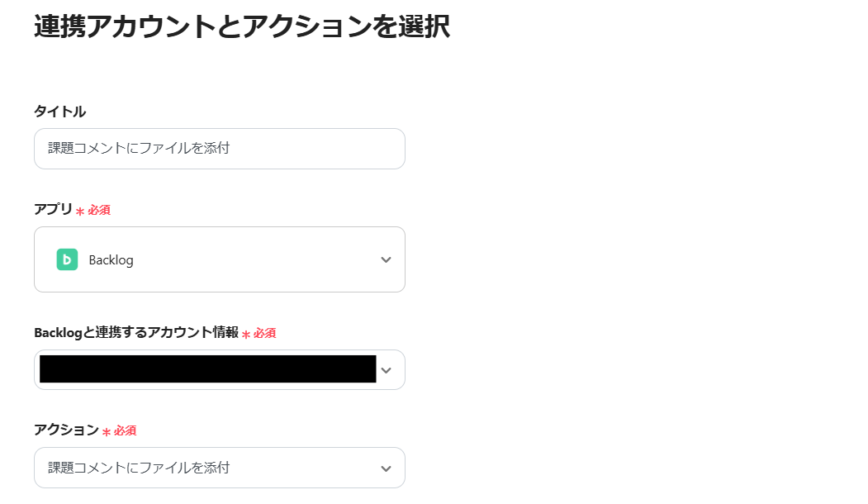Click the chevron on the アクション dropdown

385,467
